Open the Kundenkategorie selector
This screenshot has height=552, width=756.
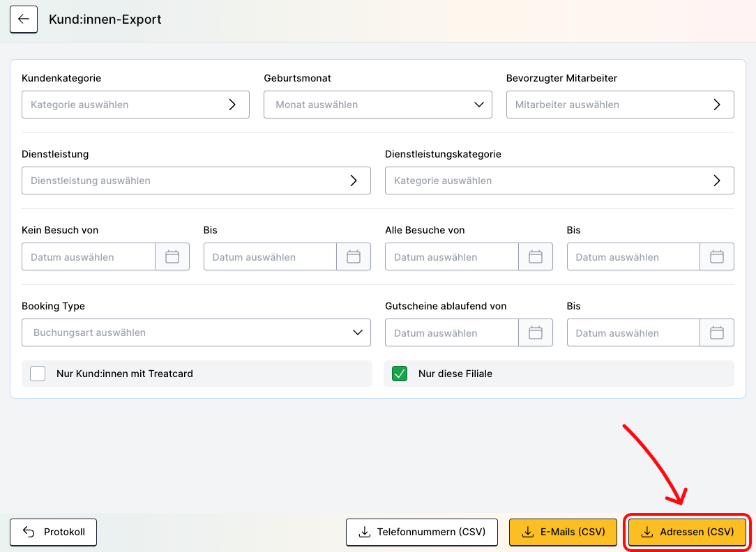coord(135,105)
